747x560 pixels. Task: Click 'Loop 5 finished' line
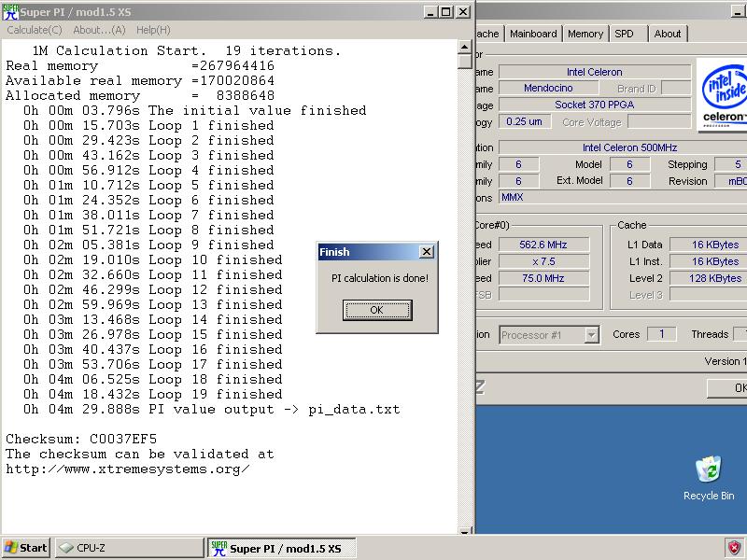[x=148, y=185]
